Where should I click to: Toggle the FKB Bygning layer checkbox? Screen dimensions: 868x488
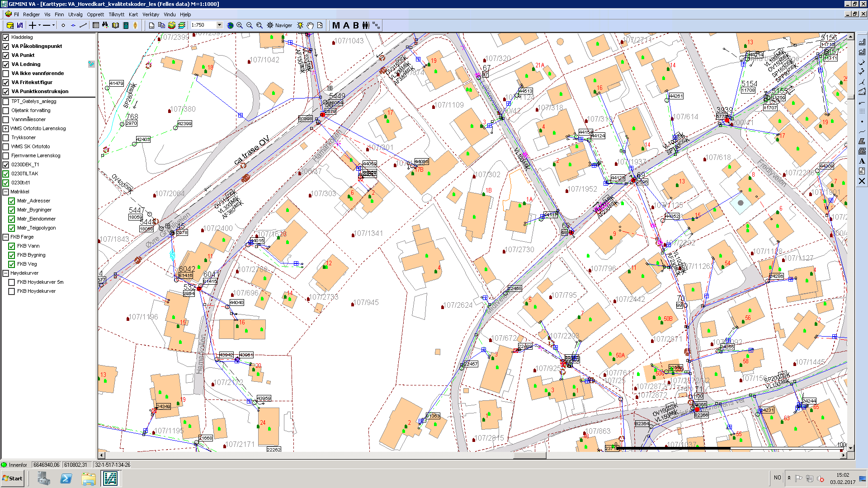(12, 255)
